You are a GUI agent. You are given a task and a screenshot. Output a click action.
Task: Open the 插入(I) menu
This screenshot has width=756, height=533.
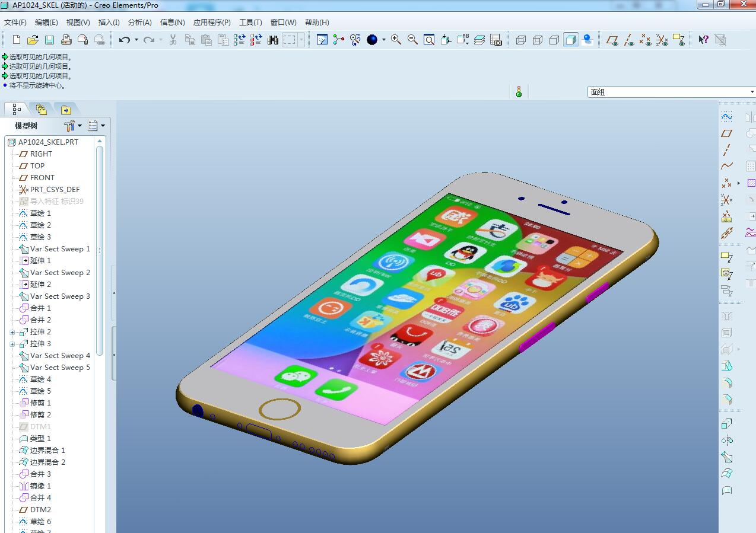(109, 23)
